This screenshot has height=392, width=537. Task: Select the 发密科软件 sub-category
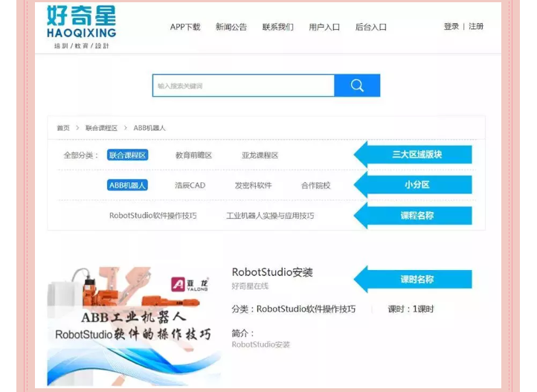(x=253, y=185)
